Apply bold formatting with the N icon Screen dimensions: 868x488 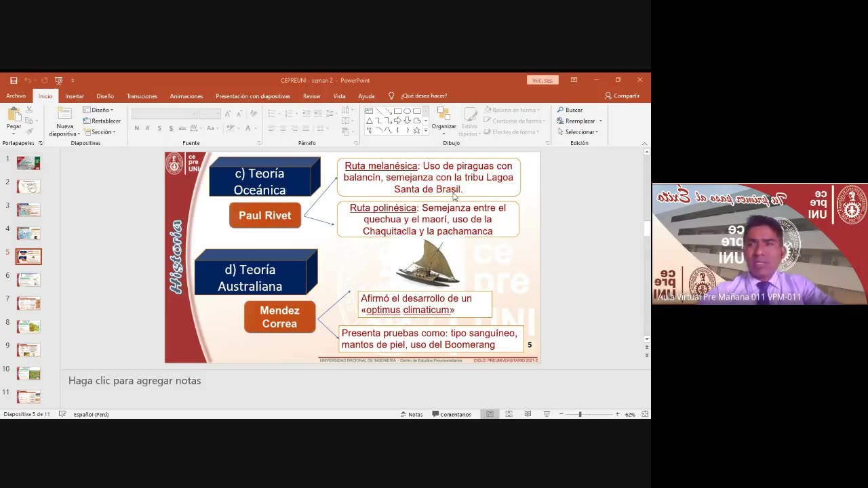click(x=137, y=128)
